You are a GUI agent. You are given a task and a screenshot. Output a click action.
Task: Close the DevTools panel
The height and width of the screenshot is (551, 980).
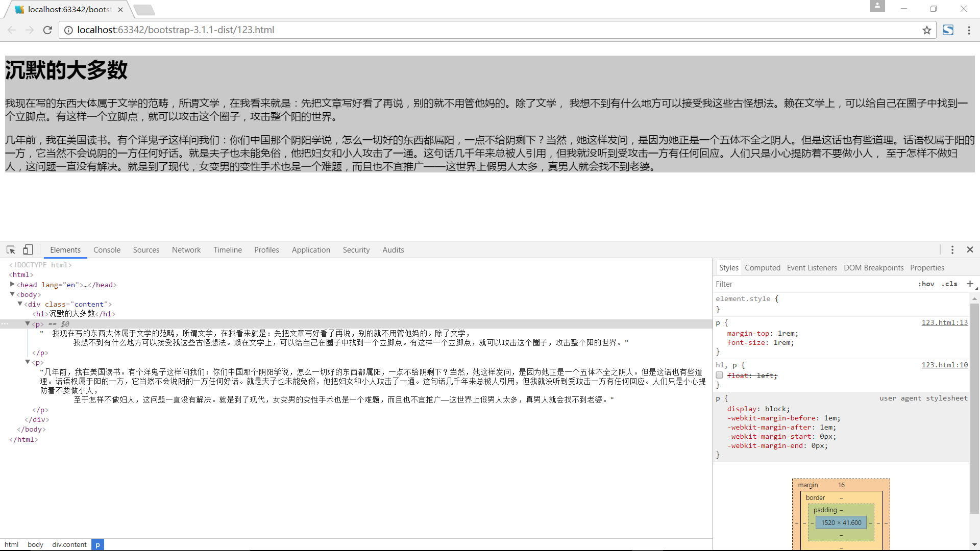(970, 249)
